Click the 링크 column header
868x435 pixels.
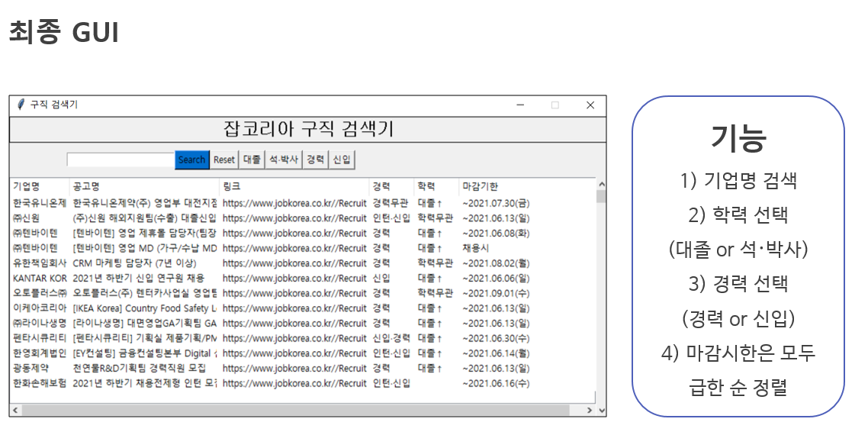(x=294, y=187)
